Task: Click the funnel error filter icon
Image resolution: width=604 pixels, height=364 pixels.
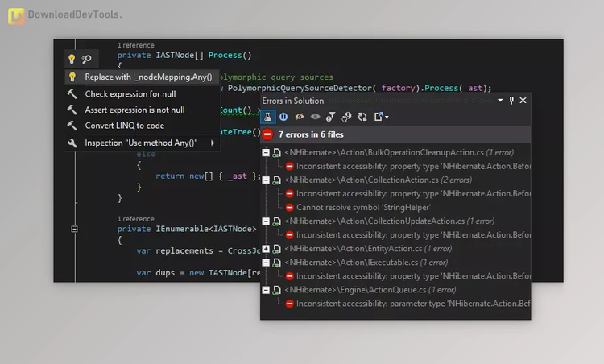Action: click(x=330, y=117)
